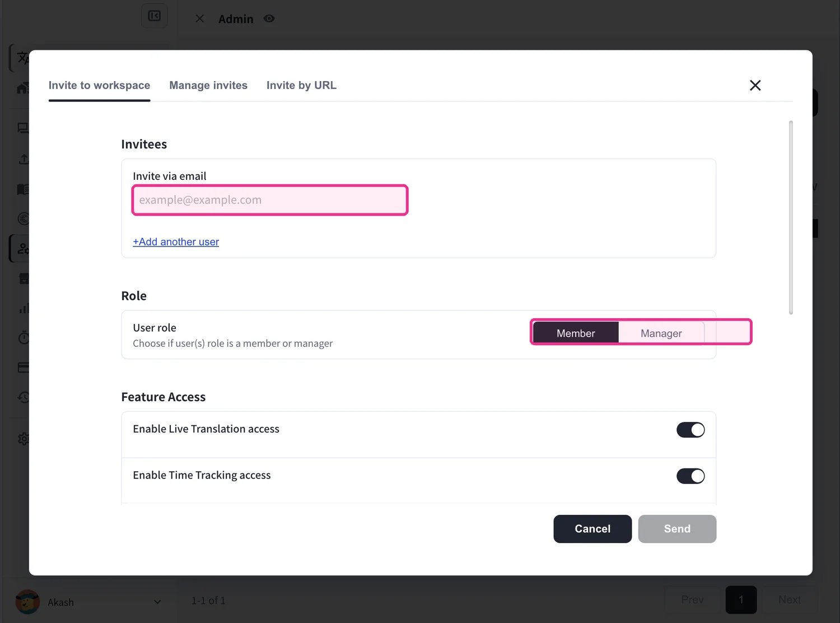840x623 pixels.
Task: Click the X icon left of Admin
Action: (x=200, y=18)
